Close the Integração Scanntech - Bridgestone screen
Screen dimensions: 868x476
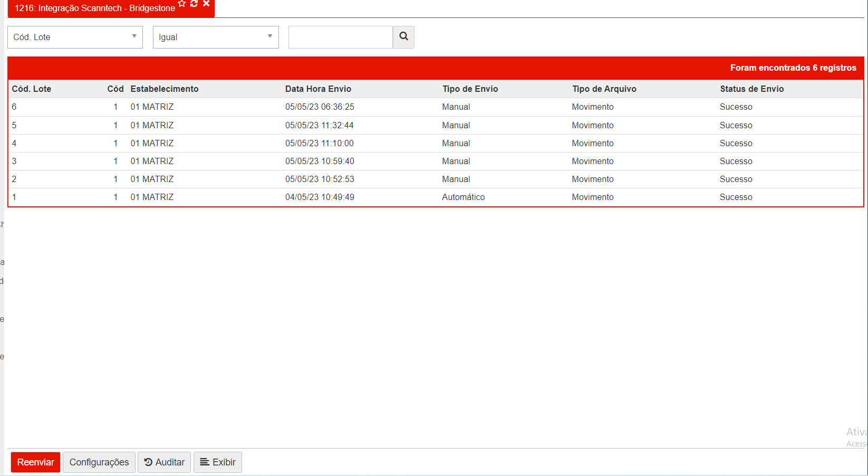pyautogui.click(x=206, y=4)
